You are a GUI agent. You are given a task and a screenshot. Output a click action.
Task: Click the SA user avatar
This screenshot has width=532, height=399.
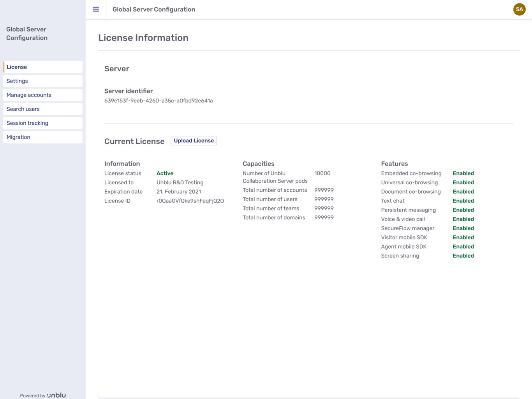[519, 9]
